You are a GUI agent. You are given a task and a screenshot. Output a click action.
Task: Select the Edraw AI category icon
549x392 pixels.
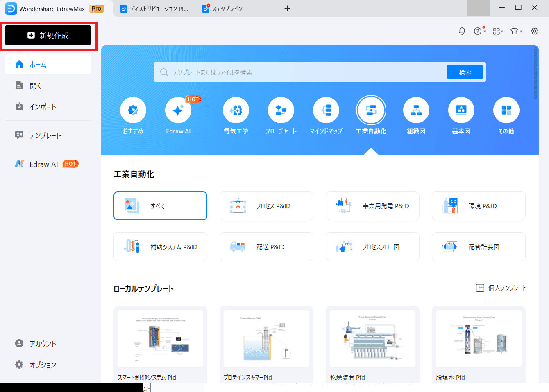[178, 110]
